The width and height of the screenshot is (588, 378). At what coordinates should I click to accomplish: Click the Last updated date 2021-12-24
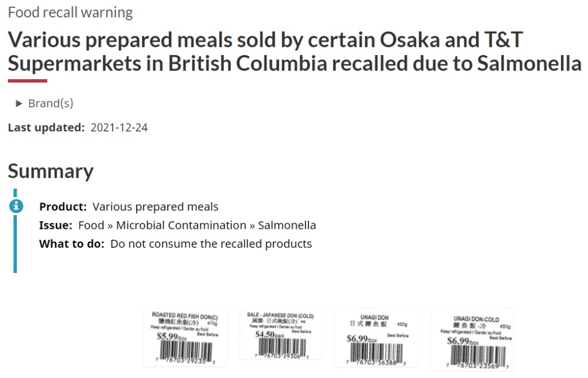click(x=119, y=128)
